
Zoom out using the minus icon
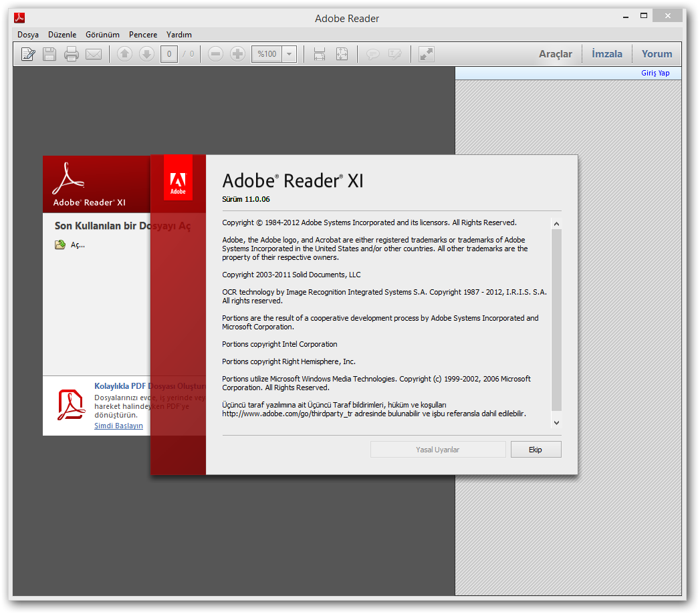point(215,54)
